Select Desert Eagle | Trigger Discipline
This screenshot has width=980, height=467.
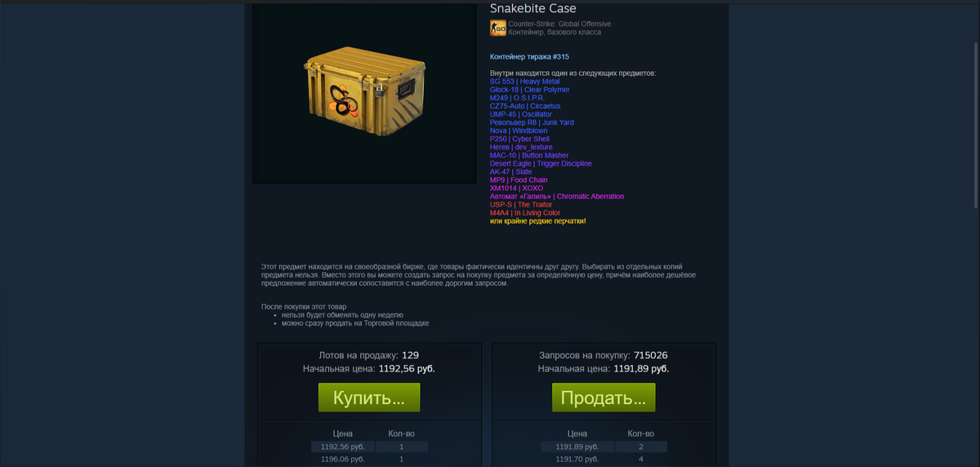click(541, 163)
